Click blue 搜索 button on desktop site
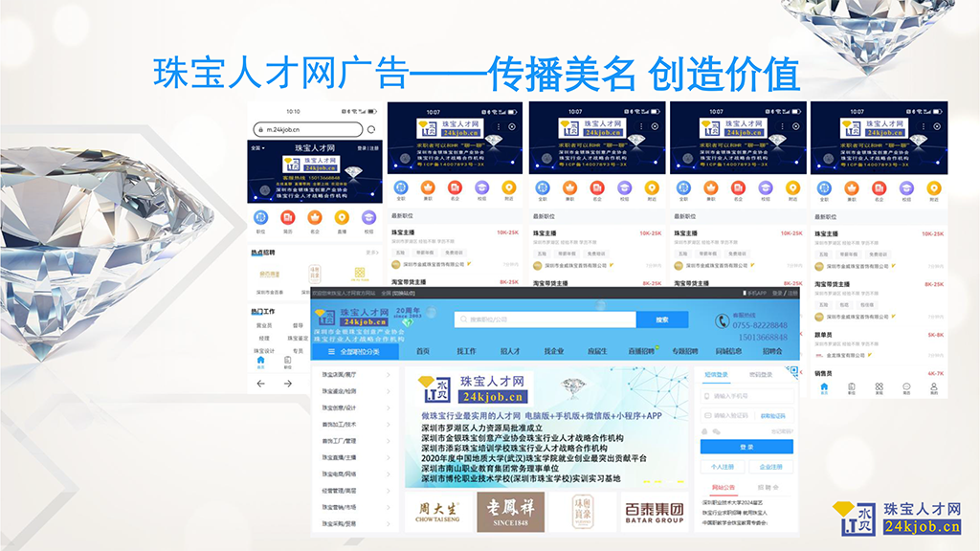Viewport: 980px width, 551px height. (x=662, y=320)
